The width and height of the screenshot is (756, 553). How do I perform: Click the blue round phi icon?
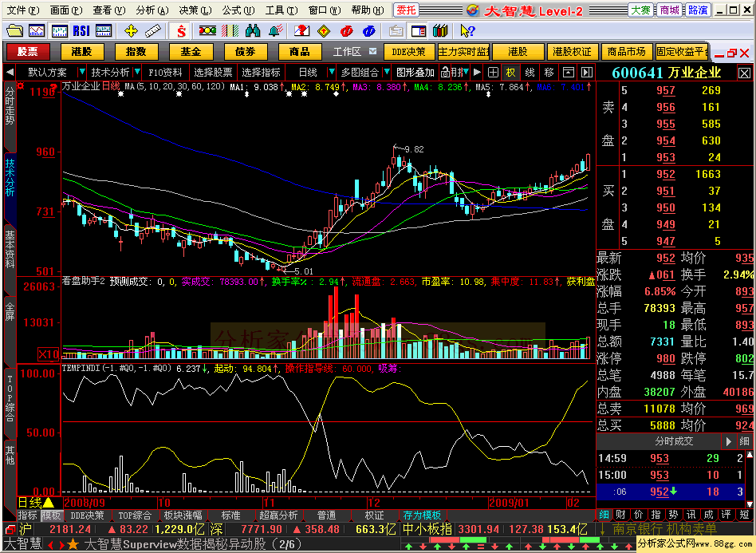tap(369, 31)
